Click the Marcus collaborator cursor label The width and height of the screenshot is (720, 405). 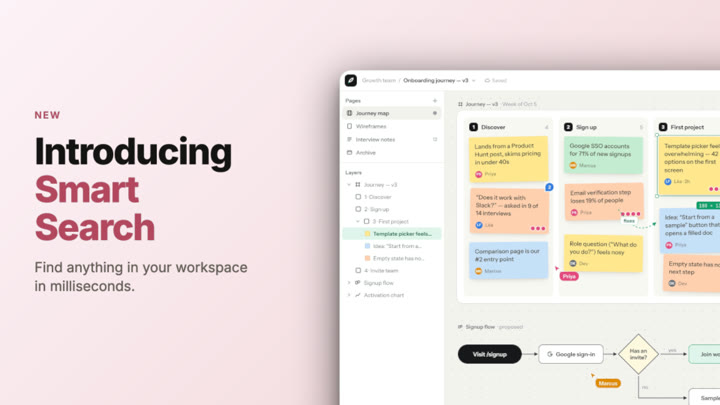click(608, 383)
